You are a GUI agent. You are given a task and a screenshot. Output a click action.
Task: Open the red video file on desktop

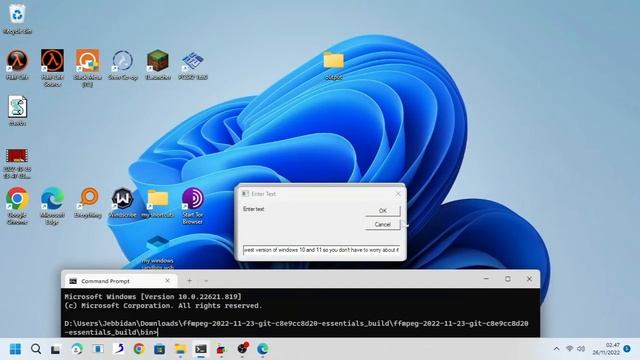(17, 163)
